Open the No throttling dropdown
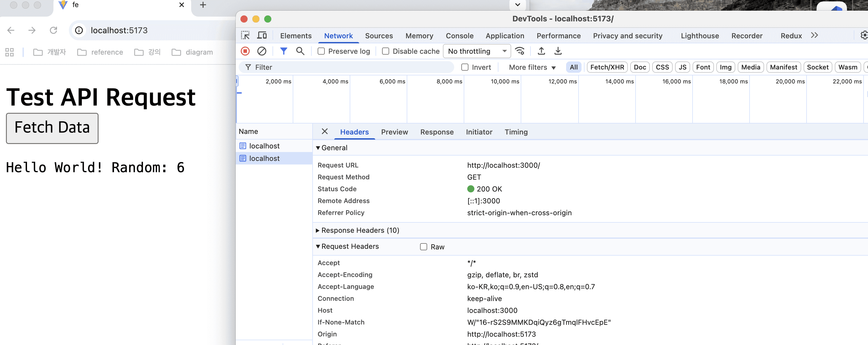 coord(476,51)
